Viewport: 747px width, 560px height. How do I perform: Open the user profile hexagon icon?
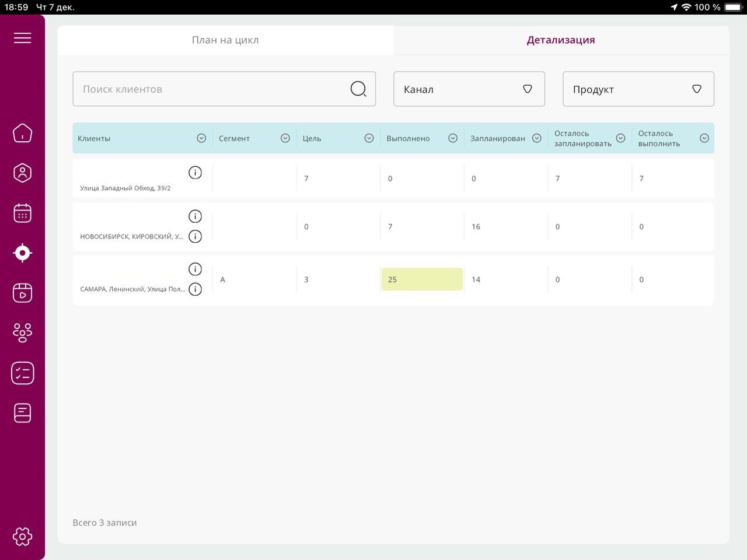22,173
